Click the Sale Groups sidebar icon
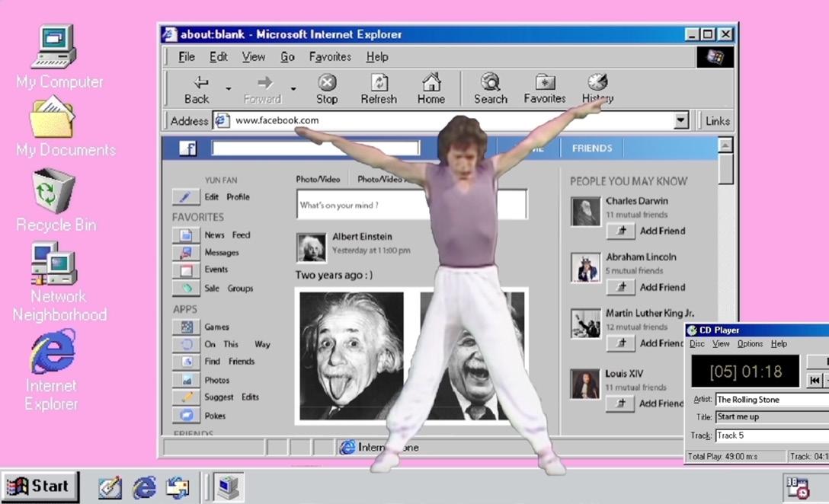This screenshot has height=504, width=829. tap(186, 289)
